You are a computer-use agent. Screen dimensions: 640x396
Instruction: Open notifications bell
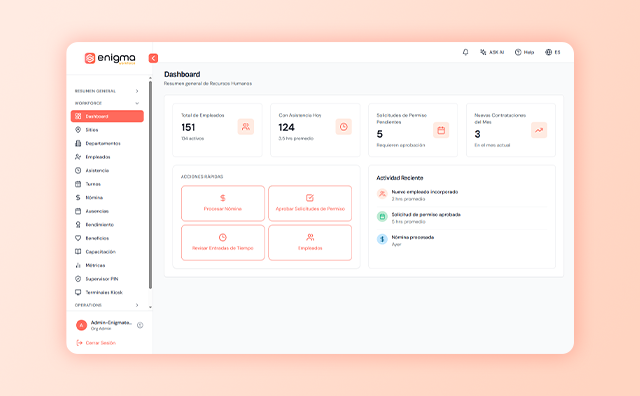pyautogui.click(x=465, y=52)
